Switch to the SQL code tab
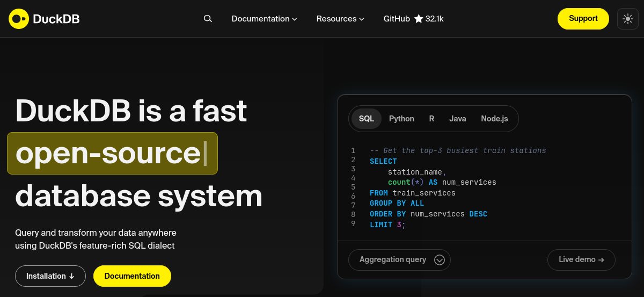The image size is (644, 297). click(367, 119)
